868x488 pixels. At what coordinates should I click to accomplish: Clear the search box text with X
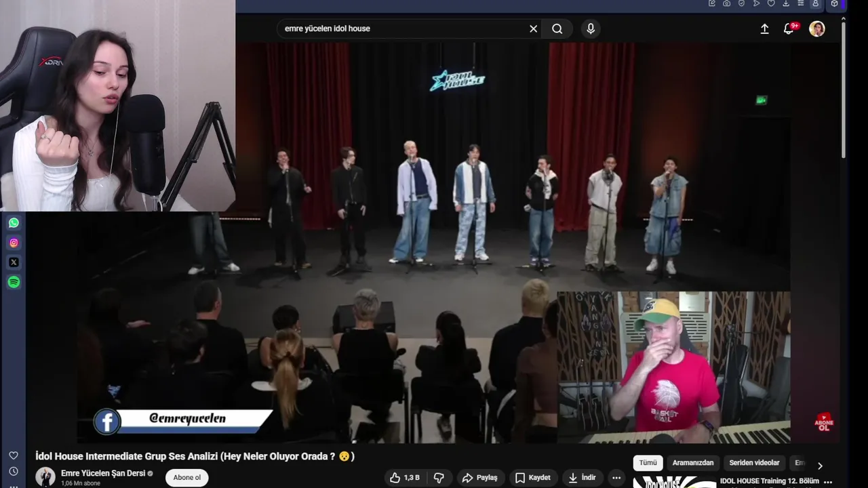(533, 28)
